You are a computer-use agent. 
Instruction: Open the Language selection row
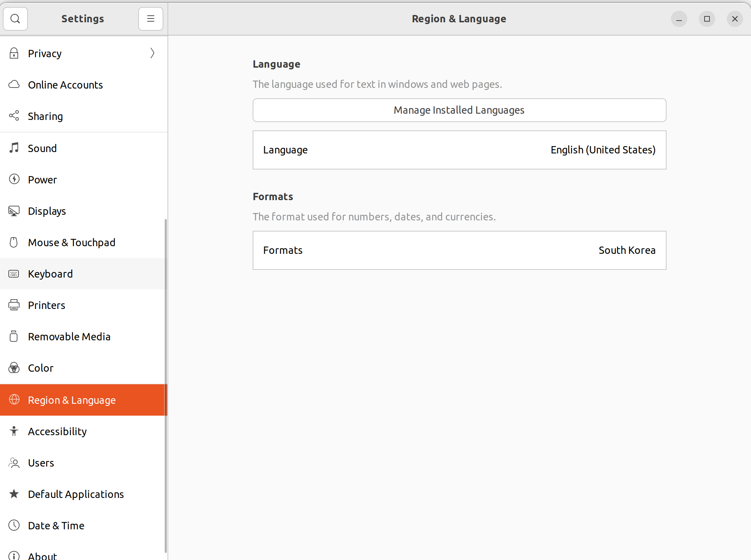(x=459, y=150)
